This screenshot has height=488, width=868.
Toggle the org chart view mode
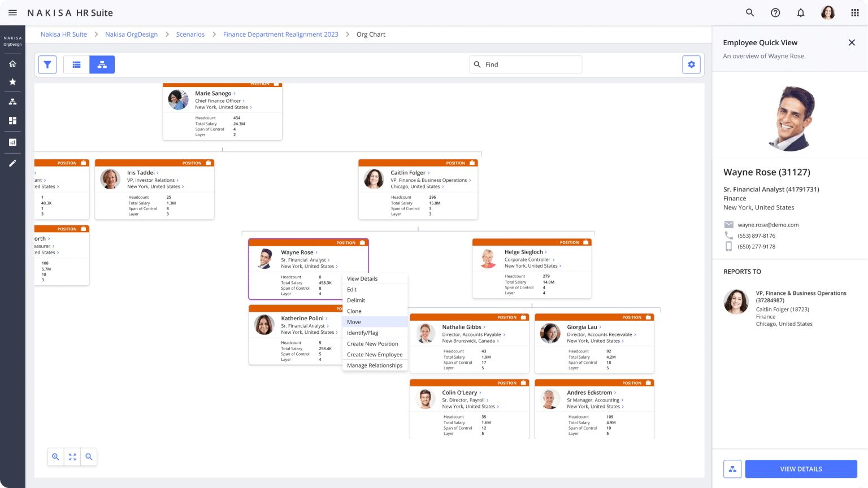[102, 64]
